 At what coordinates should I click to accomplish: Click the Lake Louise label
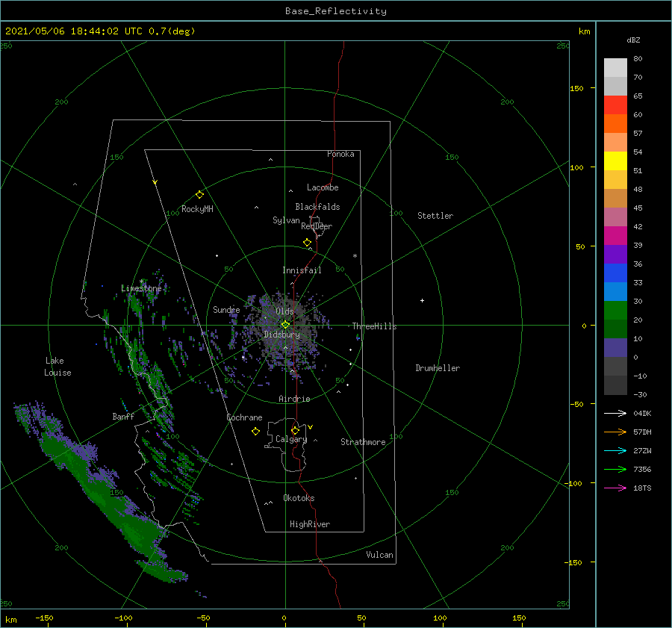[57, 367]
